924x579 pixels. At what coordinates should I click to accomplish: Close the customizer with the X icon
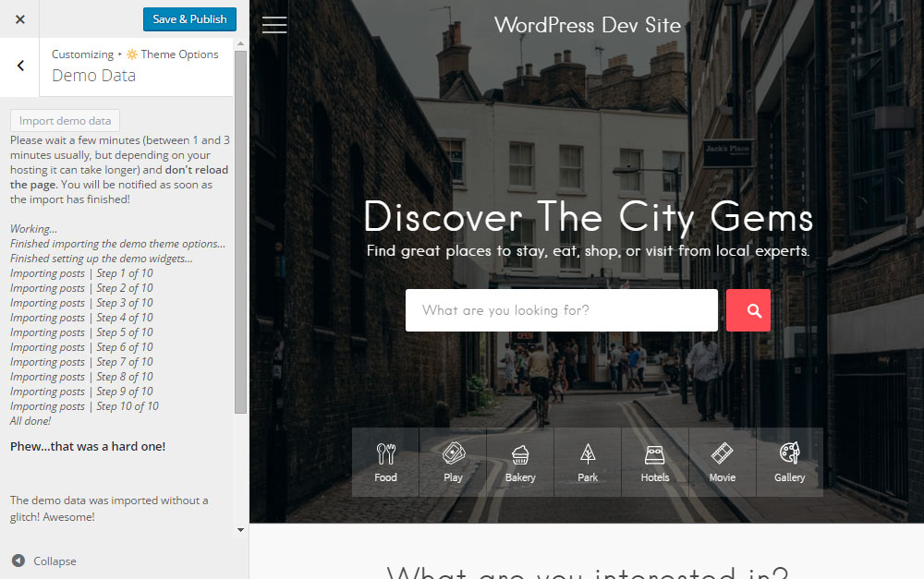click(20, 19)
